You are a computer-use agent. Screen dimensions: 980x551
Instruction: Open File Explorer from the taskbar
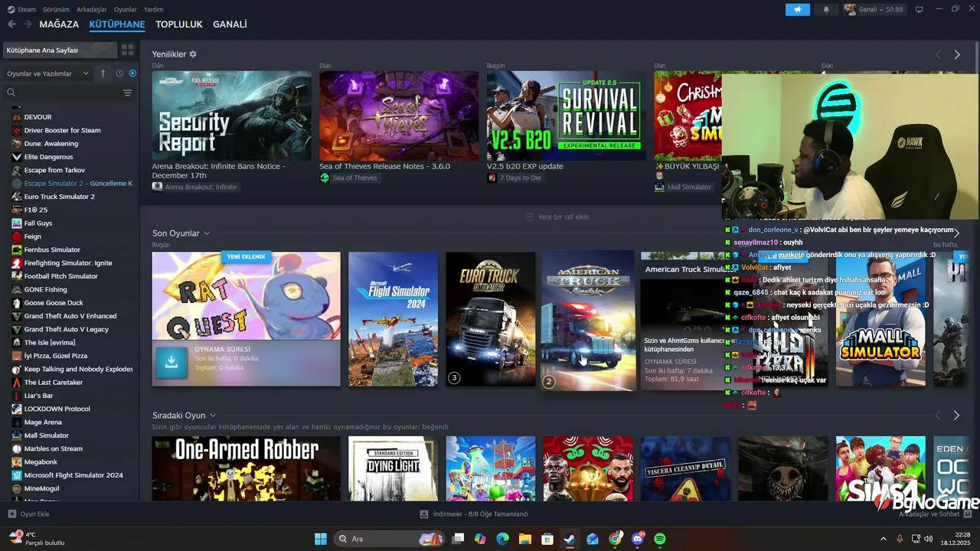pos(525,539)
